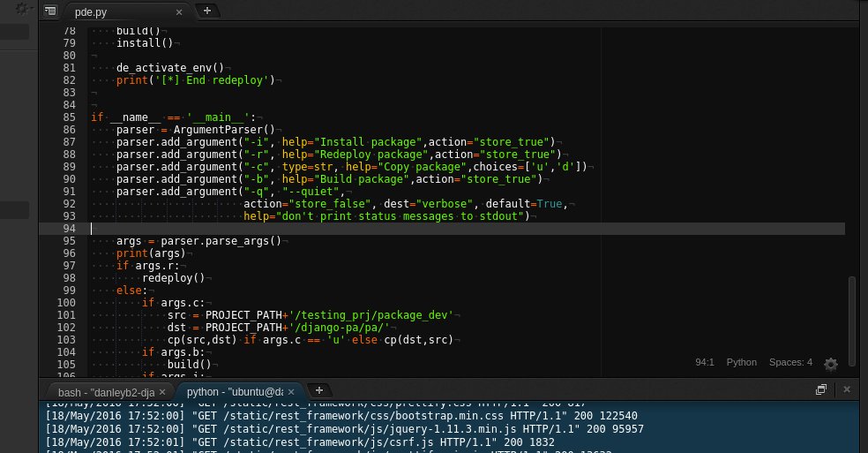Click line number 94 in the gutter

[69, 229]
